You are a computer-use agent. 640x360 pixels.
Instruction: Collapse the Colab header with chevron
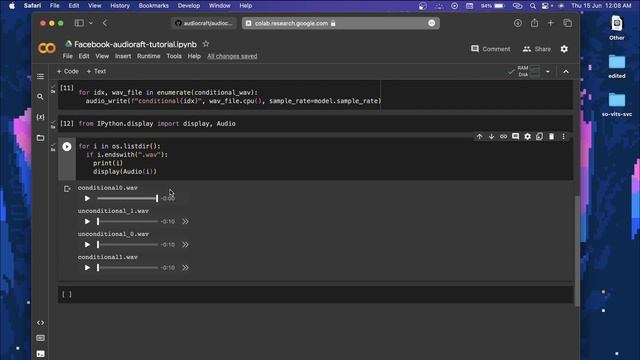(566, 72)
